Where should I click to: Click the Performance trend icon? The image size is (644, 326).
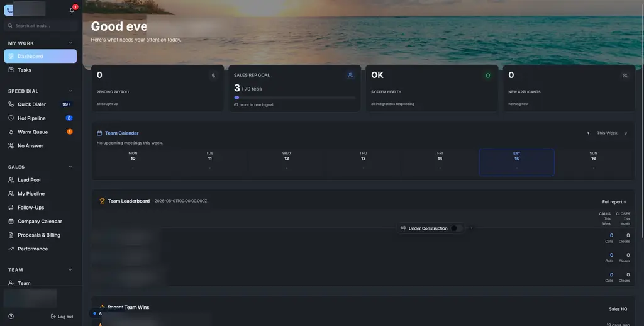click(11, 249)
